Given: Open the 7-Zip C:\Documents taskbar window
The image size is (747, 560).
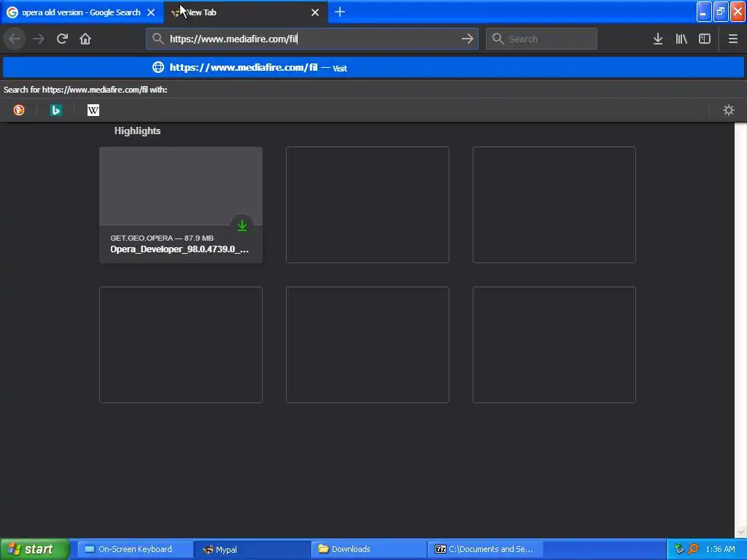Looking at the screenshot, I should 486,549.
